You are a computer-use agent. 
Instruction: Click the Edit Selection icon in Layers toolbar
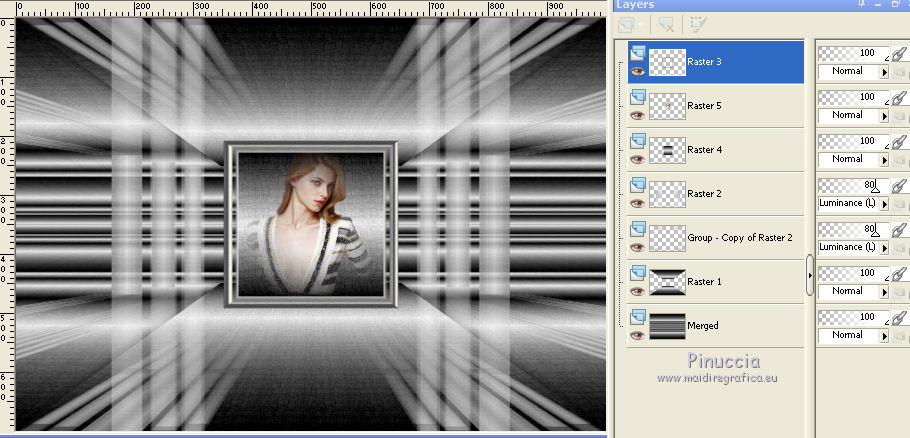[697, 24]
